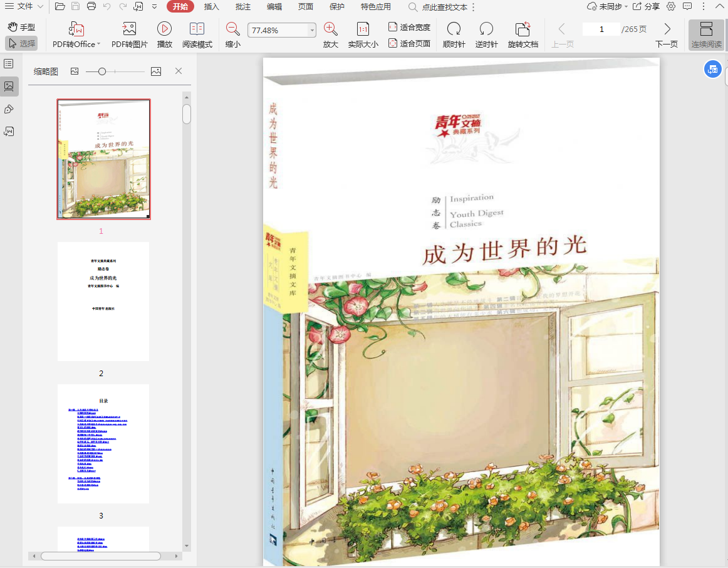Select 适合宽度 fit width option
This screenshot has width=728, height=568.
tap(409, 27)
